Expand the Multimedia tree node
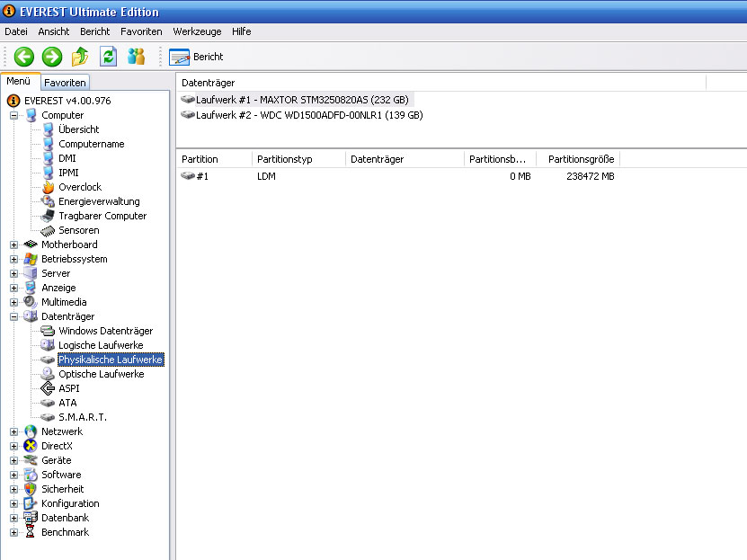The height and width of the screenshot is (560, 747). [13, 302]
